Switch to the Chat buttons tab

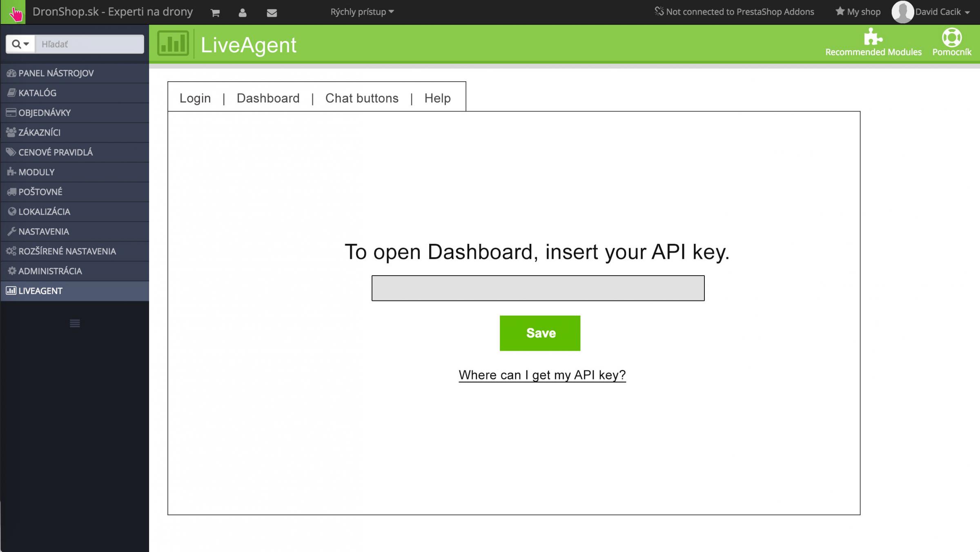(x=362, y=98)
